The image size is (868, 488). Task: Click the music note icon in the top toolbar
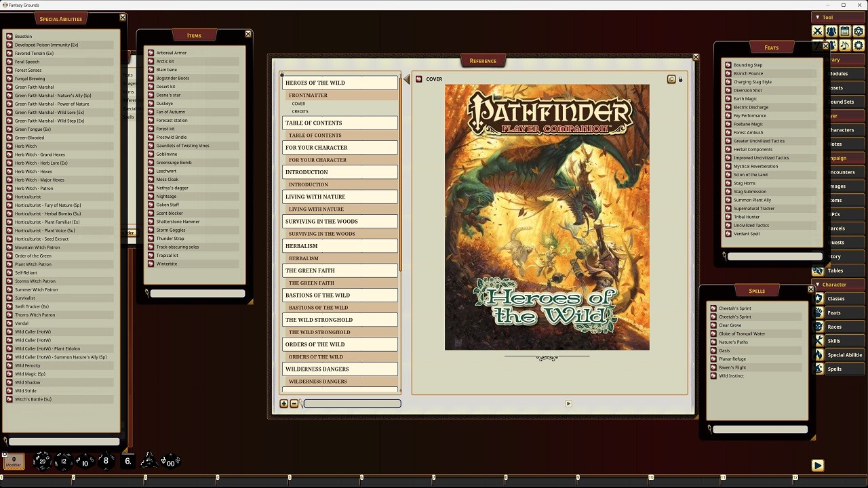[845, 45]
